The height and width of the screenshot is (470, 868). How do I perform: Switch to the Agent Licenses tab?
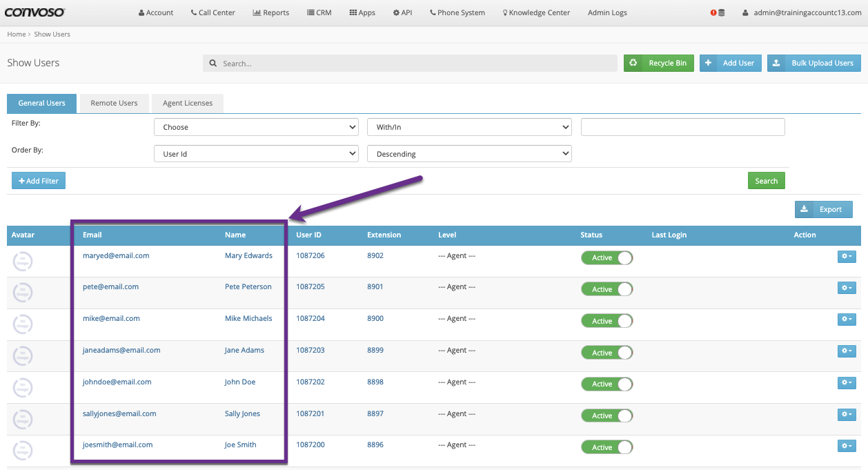pyautogui.click(x=188, y=104)
